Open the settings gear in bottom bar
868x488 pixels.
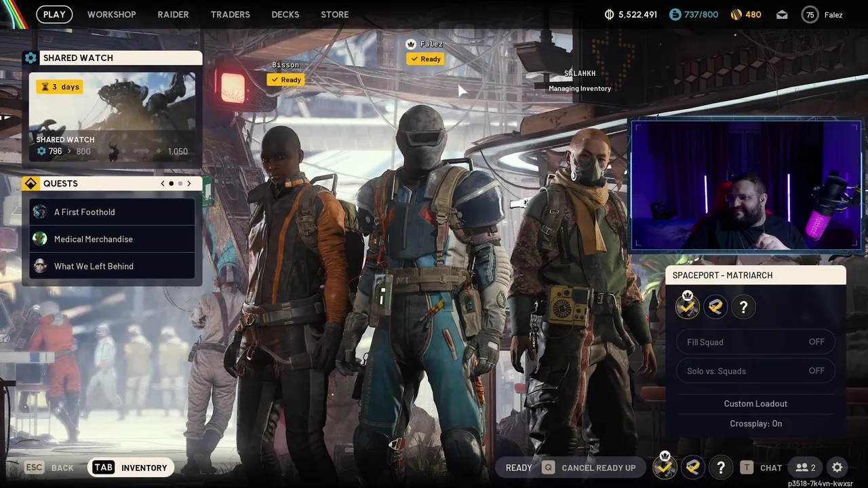click(837, 468)
